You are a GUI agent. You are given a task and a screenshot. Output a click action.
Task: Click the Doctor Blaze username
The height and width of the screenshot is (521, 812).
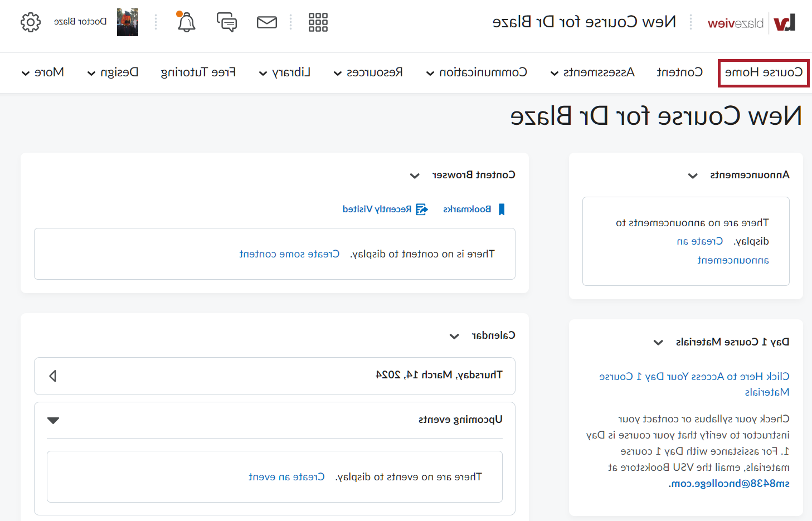tap(80, 22)
